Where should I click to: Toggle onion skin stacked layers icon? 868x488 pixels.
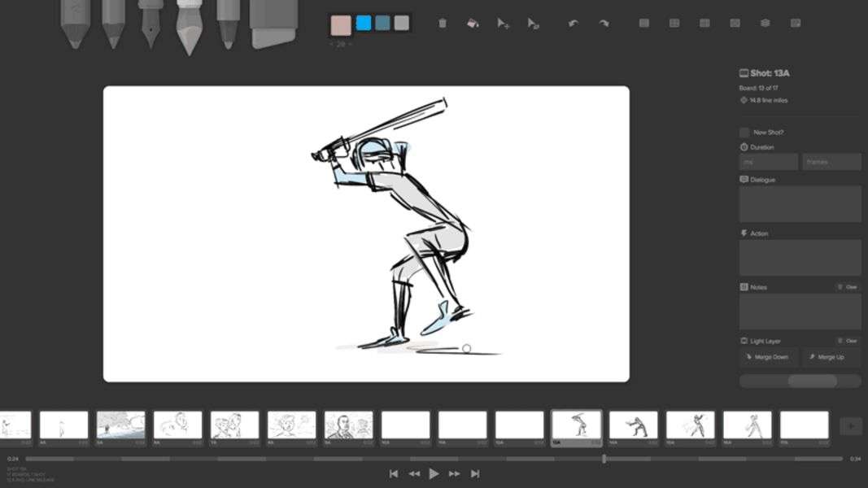[x=765, y=24]
